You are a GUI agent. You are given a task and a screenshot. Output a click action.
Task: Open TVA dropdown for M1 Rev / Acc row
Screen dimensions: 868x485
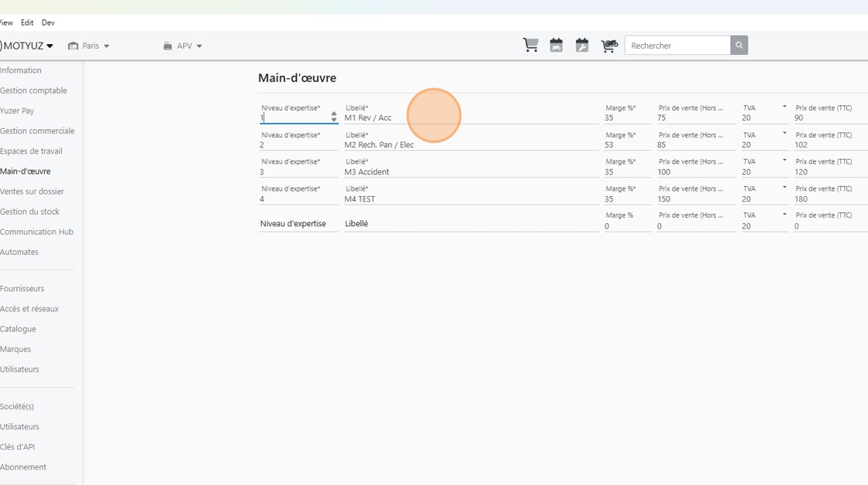(784, 106)
